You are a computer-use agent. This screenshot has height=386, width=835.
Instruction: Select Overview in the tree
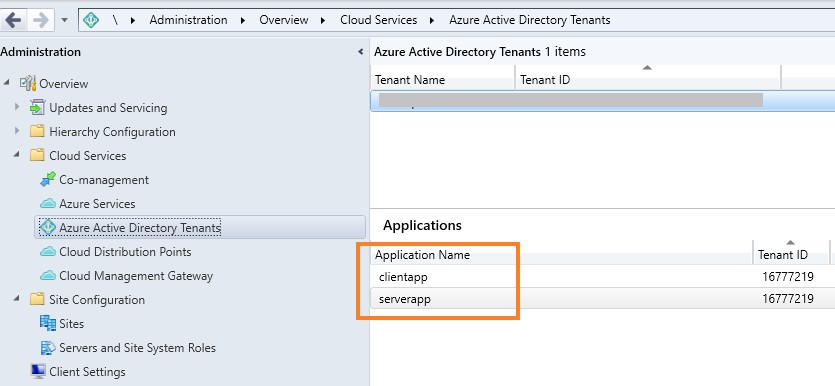pyautogui.click(x=63, y=84)
